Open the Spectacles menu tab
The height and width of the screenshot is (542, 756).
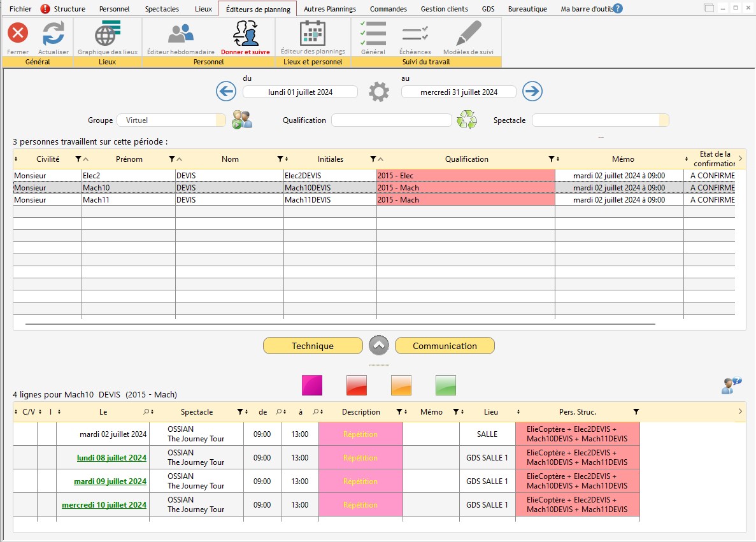(x=162, y=9)
